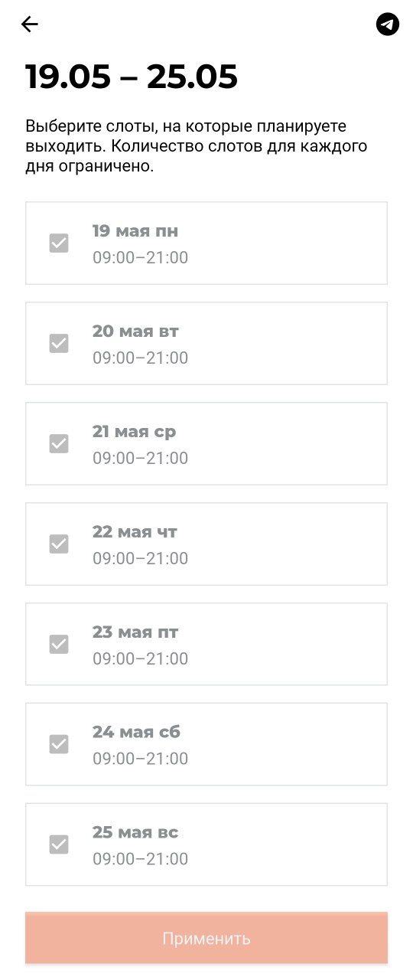
Task: Tap the Применить button
Action: 206,938
